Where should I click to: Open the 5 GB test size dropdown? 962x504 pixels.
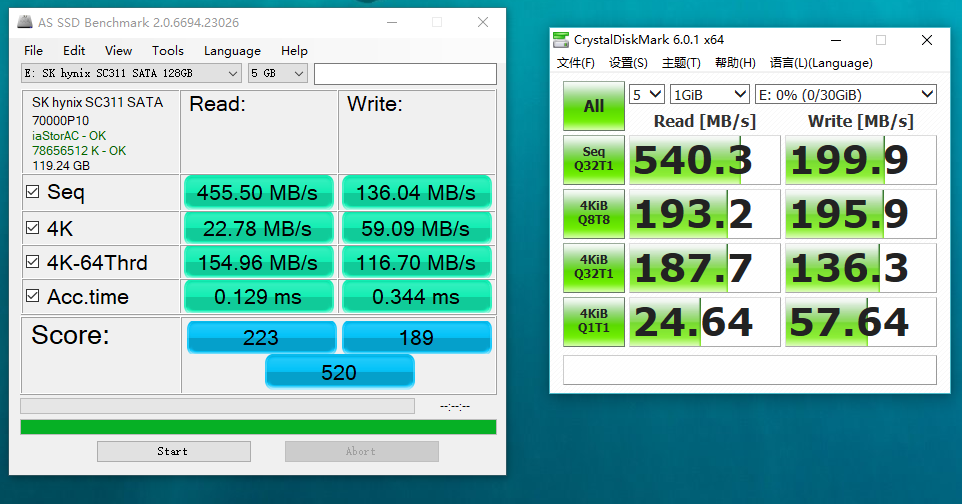click(277, 73)
